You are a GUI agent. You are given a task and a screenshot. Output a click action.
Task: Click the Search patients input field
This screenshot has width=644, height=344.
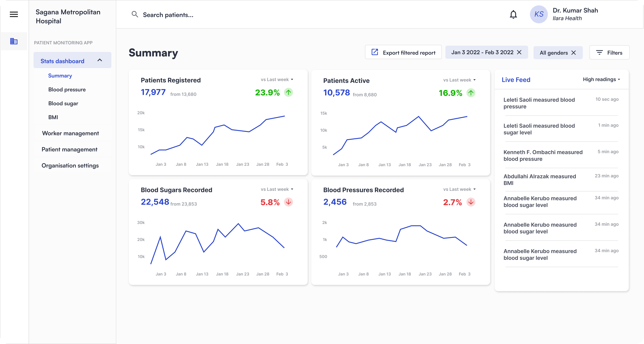coord(168,15)
